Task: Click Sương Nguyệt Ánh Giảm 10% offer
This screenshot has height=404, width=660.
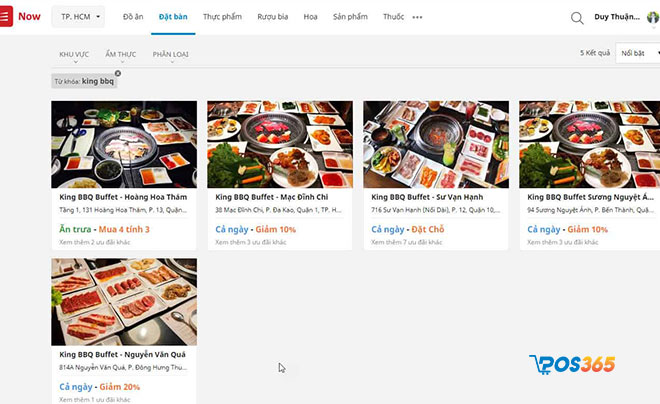Action: [588, 229]
